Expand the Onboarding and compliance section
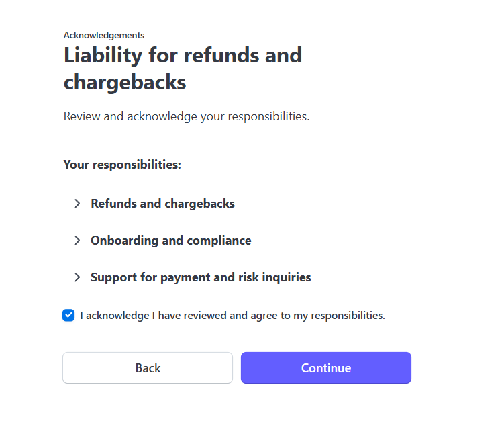This screenshot has width=504, height=434. [x=171, y=241]
